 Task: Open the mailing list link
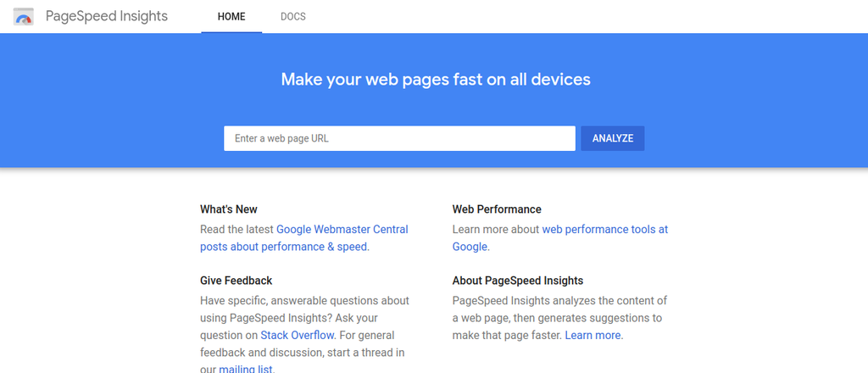click(x=246, y=369)
